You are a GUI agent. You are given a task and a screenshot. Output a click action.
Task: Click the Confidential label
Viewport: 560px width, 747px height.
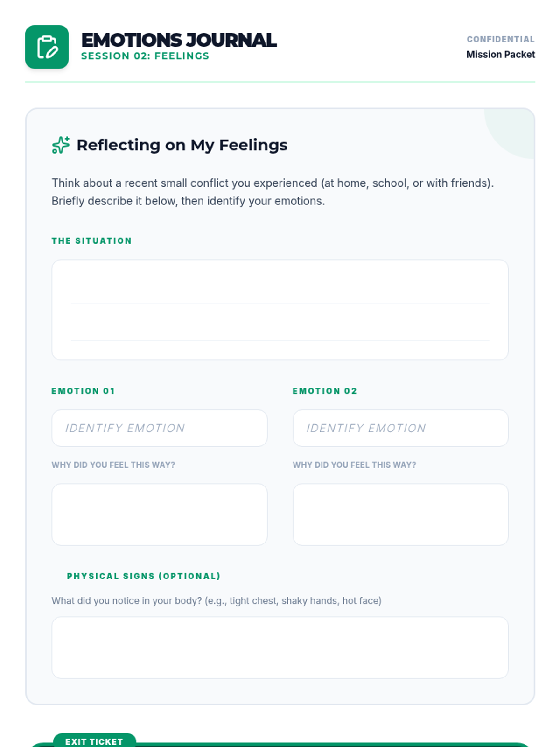[500, 39]
